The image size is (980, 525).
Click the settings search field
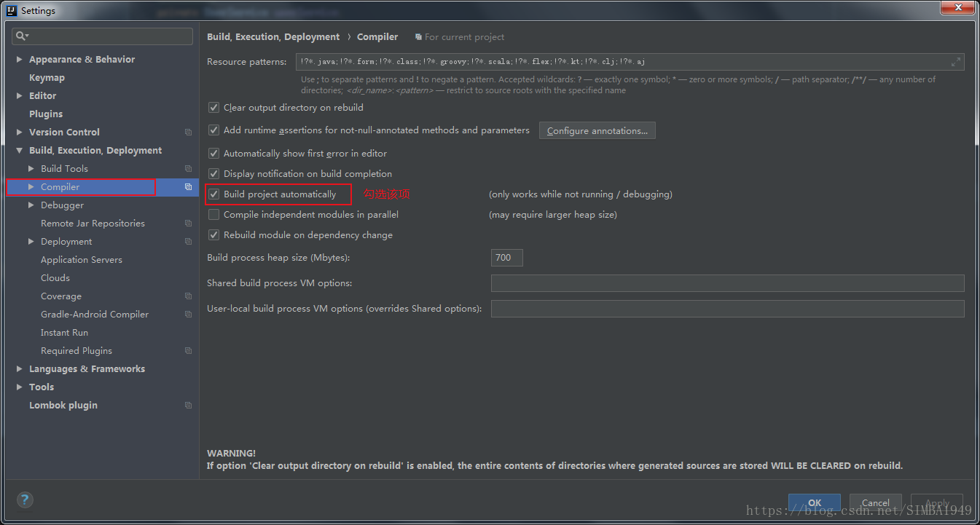point(103,36)
